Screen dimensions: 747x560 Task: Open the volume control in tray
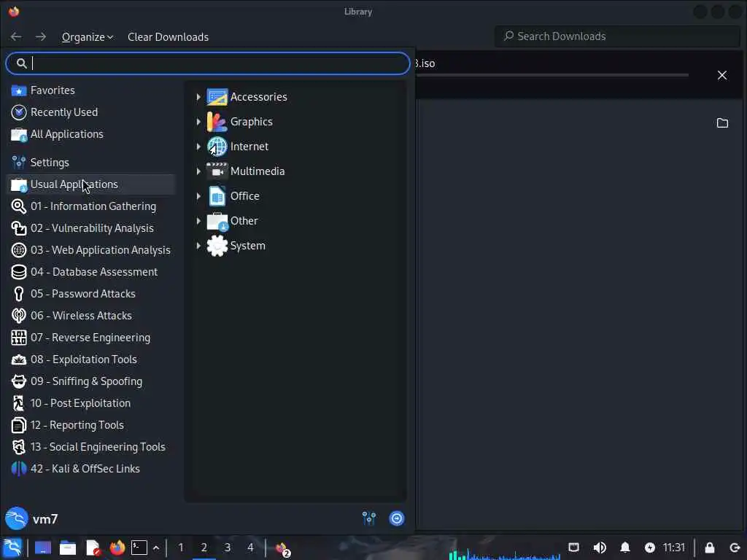pyautogui.click(x=600, y=548)
